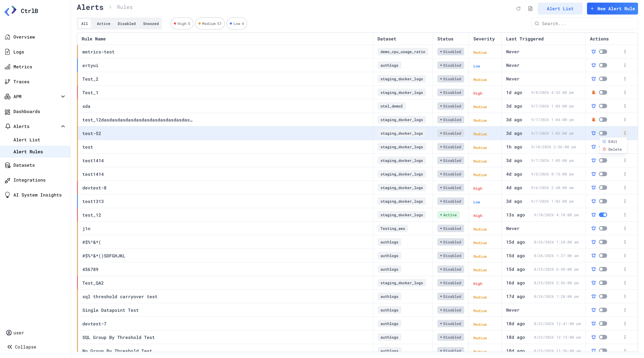Viewport: 644px width, 358px height.
Task: Filter rules by Medium 57 severity chip
Action: click(x=210, y=23)
